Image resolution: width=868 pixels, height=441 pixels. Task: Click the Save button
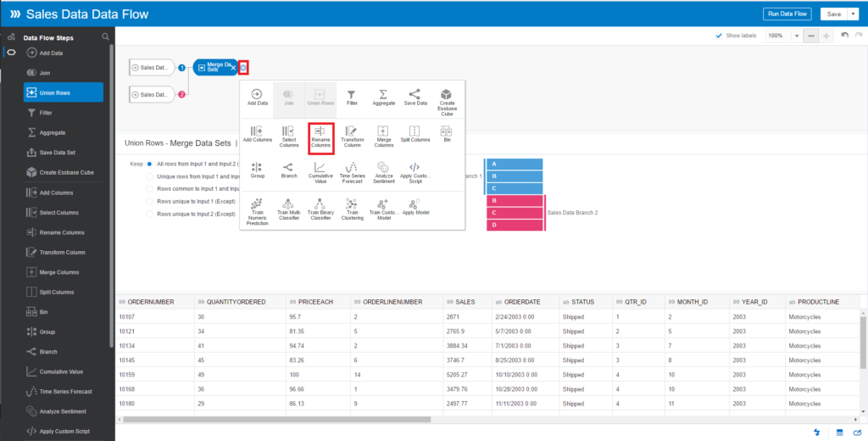(834, 14)
